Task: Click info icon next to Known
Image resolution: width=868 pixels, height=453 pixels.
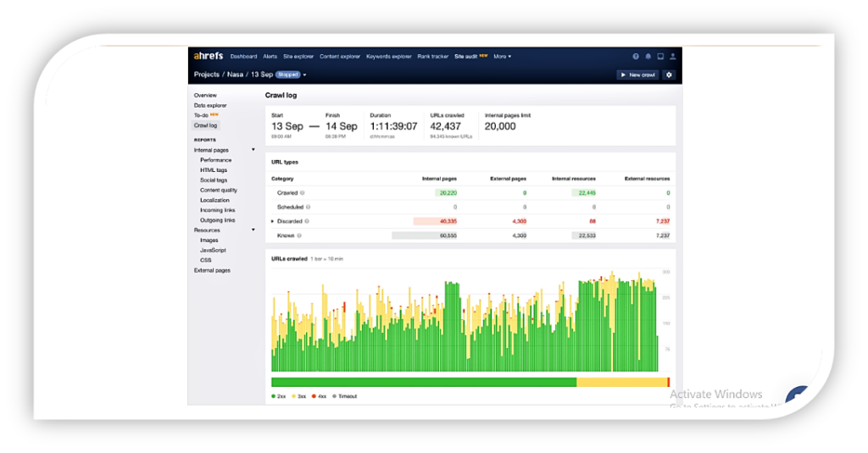Action: pos(300,235)
